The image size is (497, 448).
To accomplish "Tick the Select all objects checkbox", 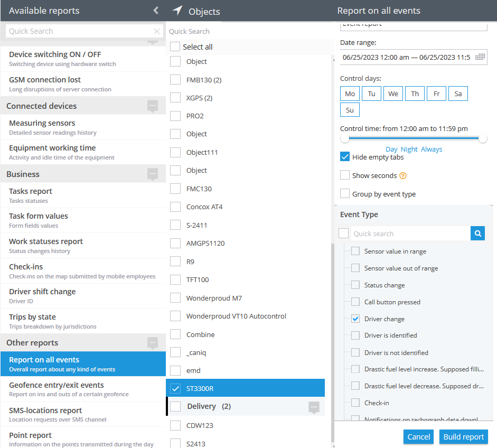I will click(175, 46).
